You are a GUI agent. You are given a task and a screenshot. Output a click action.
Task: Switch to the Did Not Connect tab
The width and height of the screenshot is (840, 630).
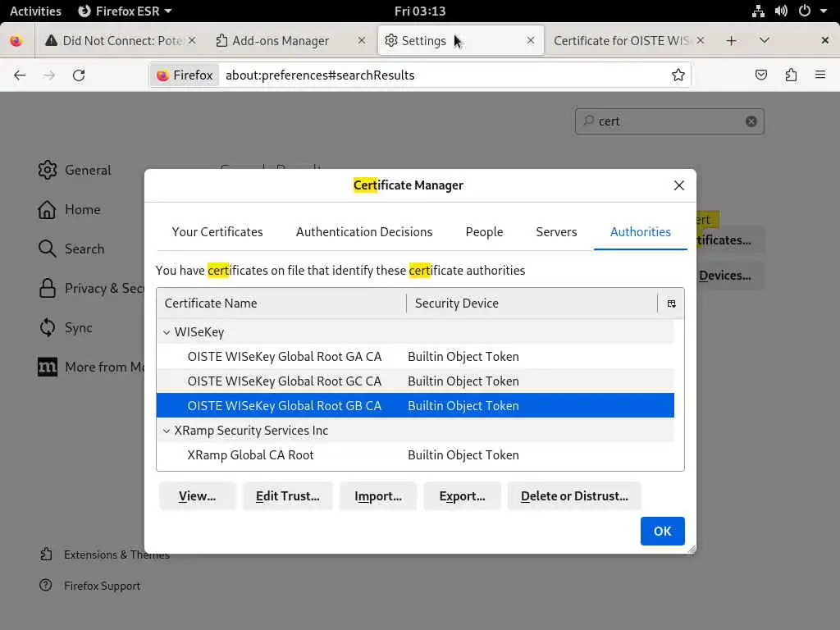[x=121, y=41]
